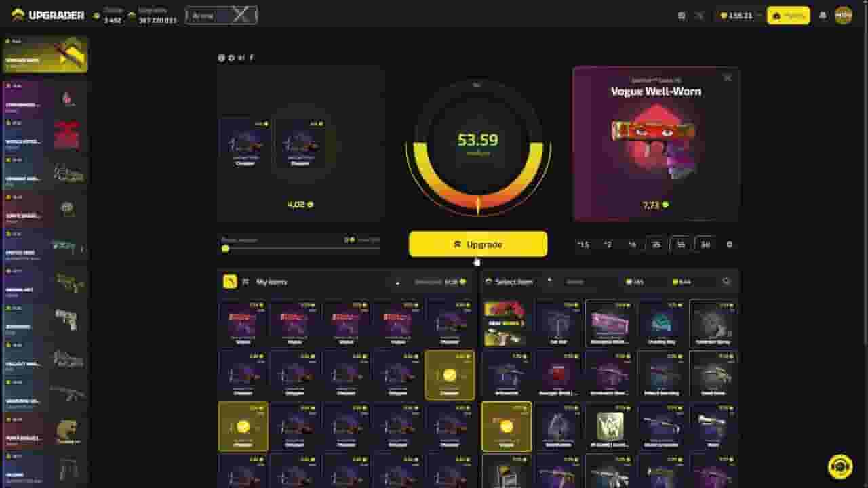Click the yellow Upgrade button

[478, 244]
